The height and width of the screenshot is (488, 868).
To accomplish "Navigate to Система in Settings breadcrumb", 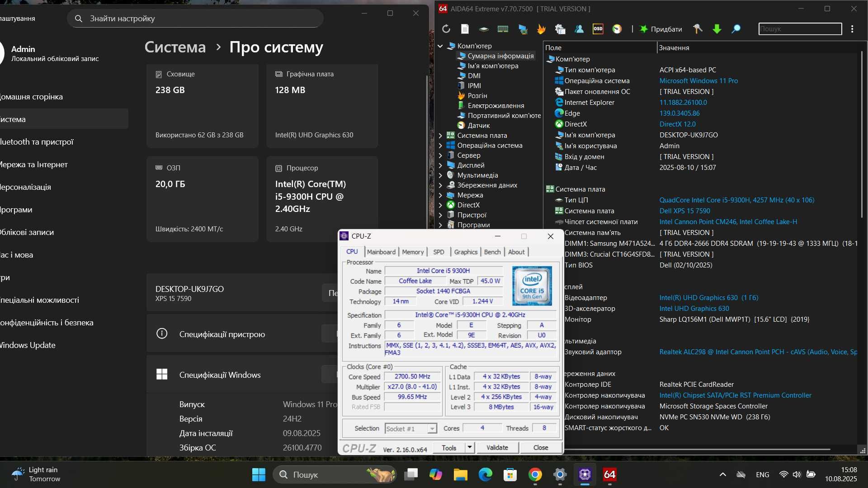I will [x=175, y=47].
